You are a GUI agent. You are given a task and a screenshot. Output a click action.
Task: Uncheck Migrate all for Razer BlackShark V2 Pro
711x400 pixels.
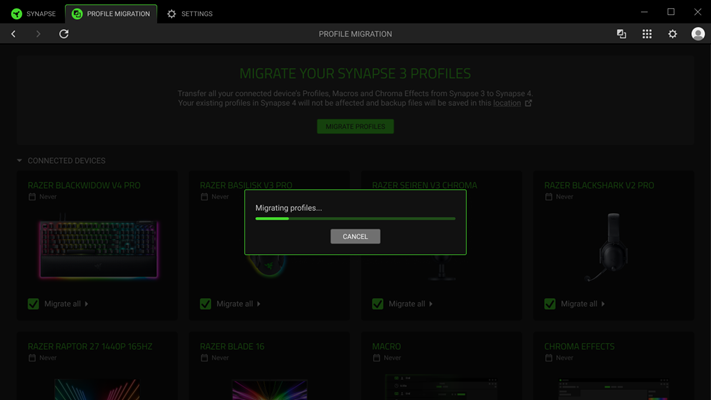point(550,304)
